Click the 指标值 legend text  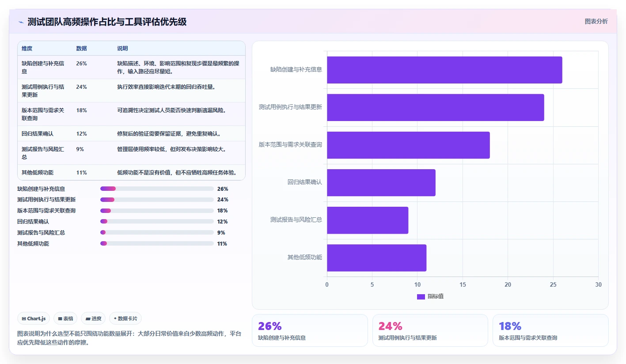point(436,296)
